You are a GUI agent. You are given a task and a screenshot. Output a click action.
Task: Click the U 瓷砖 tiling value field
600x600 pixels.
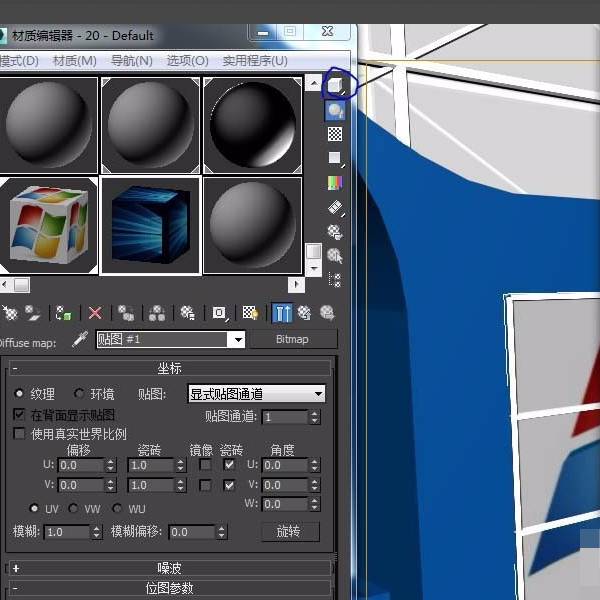pyautogui.click(x=151, y=465)
